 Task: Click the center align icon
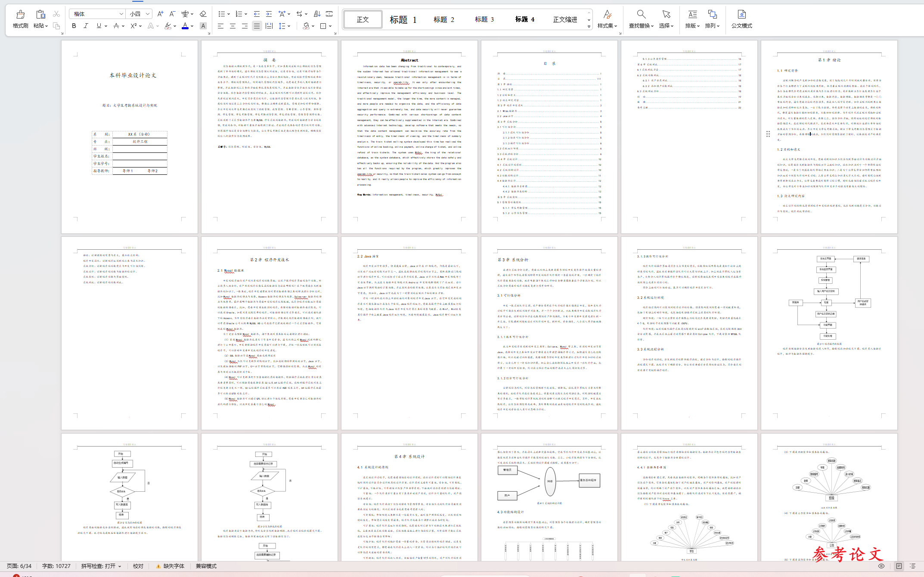click(233, 26)
